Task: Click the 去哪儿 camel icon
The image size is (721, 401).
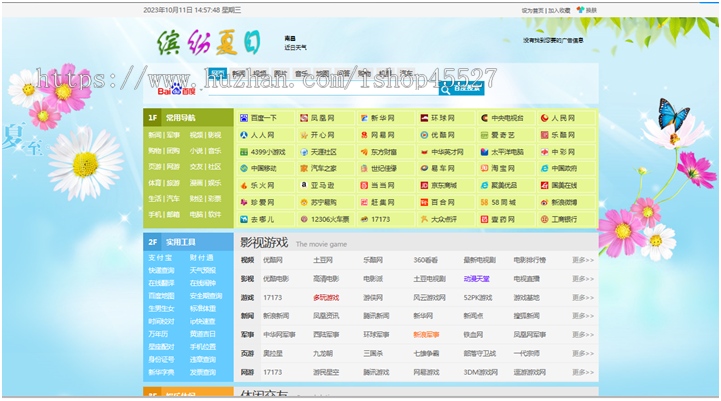Action: (244, 219)
